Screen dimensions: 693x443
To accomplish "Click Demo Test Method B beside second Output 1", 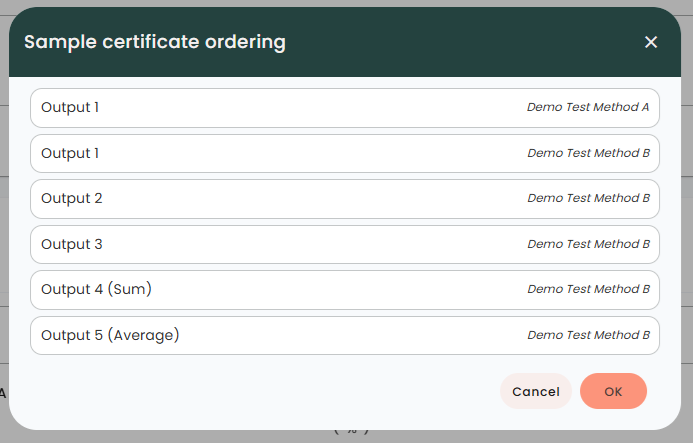I will pyautogui.click(x=588, y=153).
